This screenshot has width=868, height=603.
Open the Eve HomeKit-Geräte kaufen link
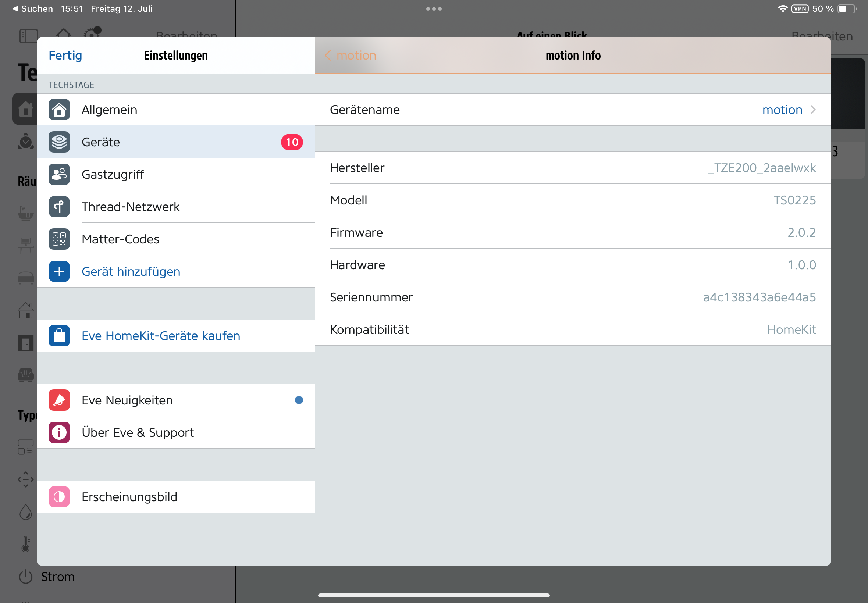(x=161, y=335)
